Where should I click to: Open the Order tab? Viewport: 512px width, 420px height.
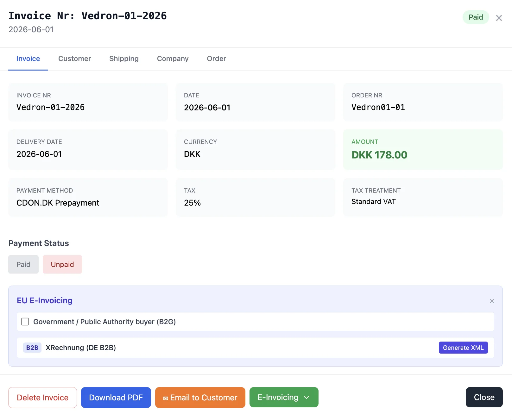click(216, 59)
